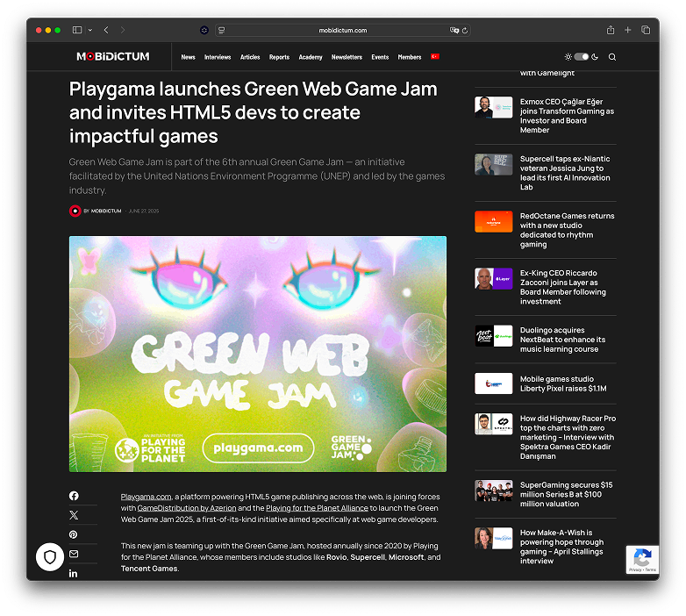This screenshot has height=616, width=686.
Task: Click the Green Web Game Jam banner image
Action: pos(258,354)
